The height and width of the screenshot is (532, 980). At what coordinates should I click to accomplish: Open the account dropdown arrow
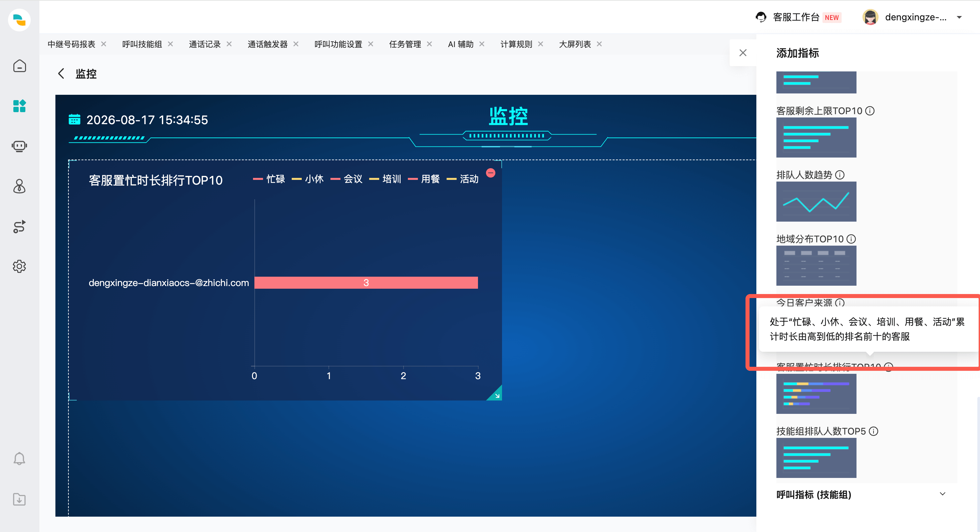pyautogui.click(x=959, y=17)
